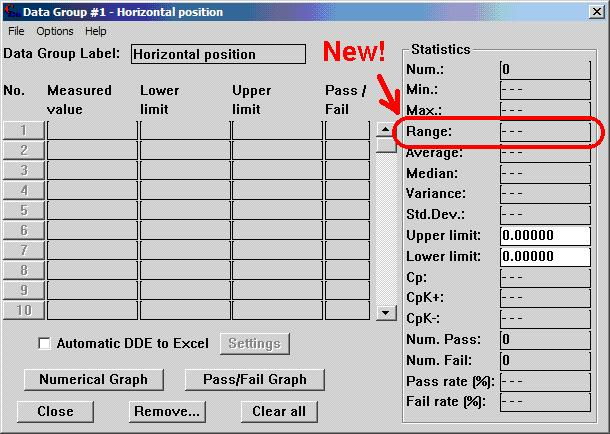Open the Numerical Graph

93,380
